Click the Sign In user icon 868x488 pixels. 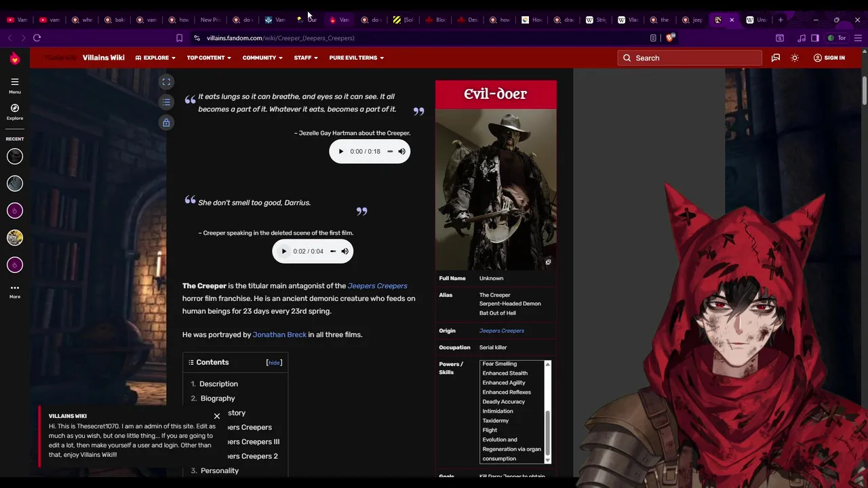pos(817,58)
